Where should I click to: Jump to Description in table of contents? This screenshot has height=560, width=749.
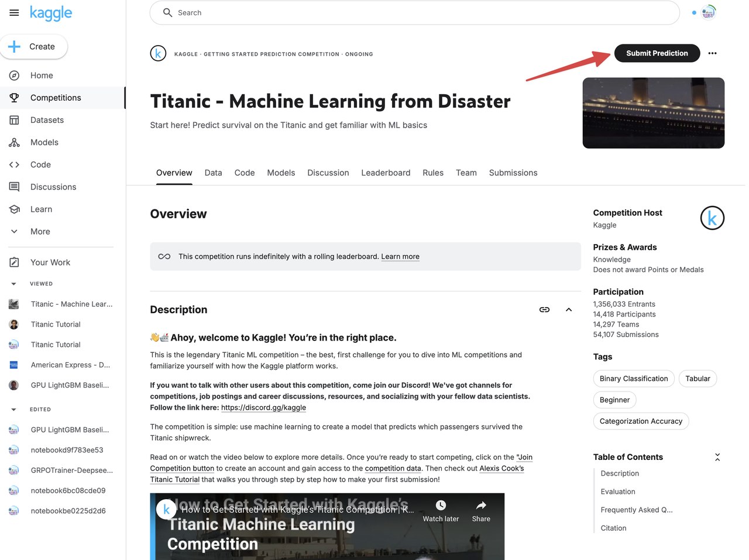[x=620, y=473]
